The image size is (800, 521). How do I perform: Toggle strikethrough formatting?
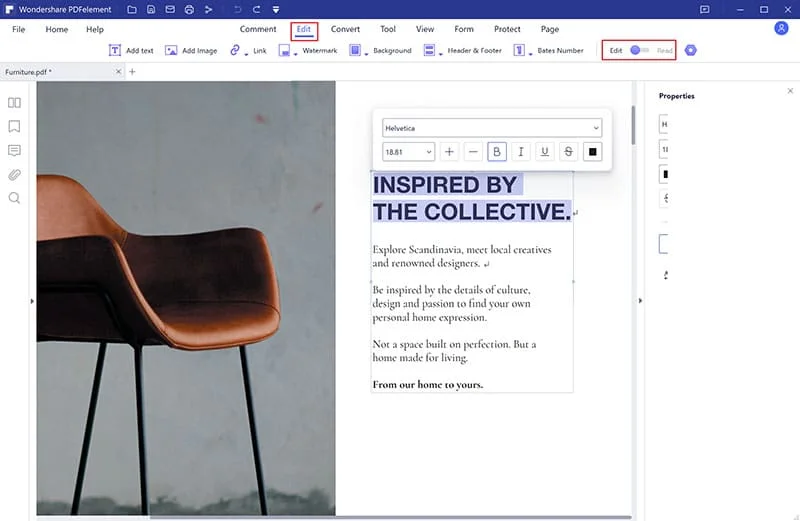pos(568,152)
